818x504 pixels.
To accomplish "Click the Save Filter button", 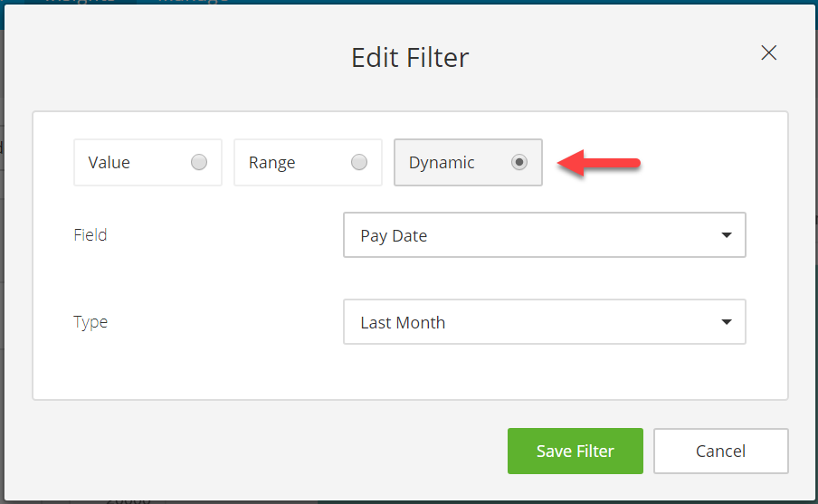I will point(575,451).
